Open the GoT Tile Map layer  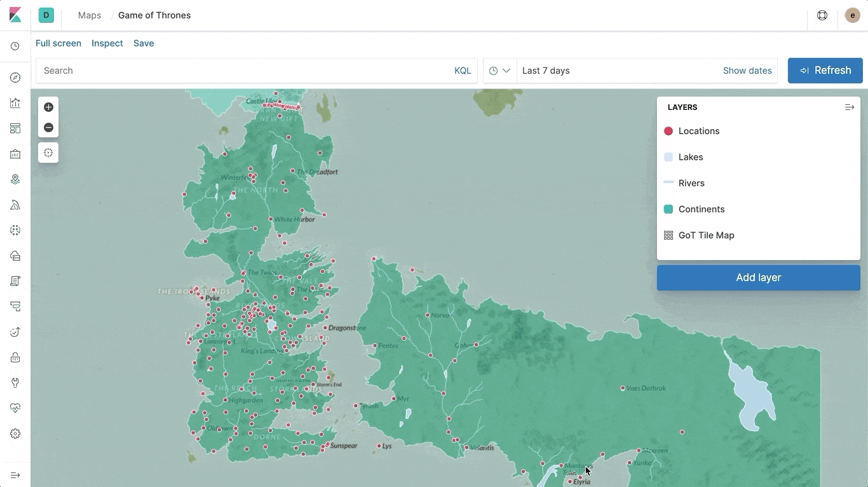(707, 235)
